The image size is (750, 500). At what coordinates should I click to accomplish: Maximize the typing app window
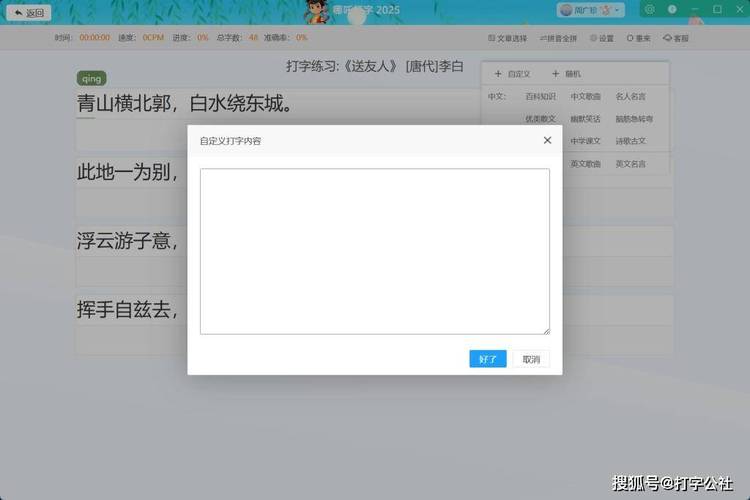point(717,10)
